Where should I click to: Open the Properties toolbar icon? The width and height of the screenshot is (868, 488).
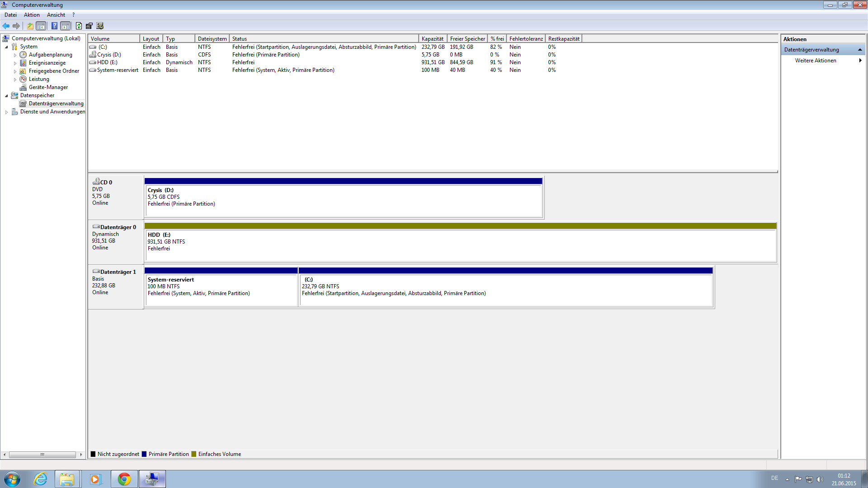click(x=89, y=26)
